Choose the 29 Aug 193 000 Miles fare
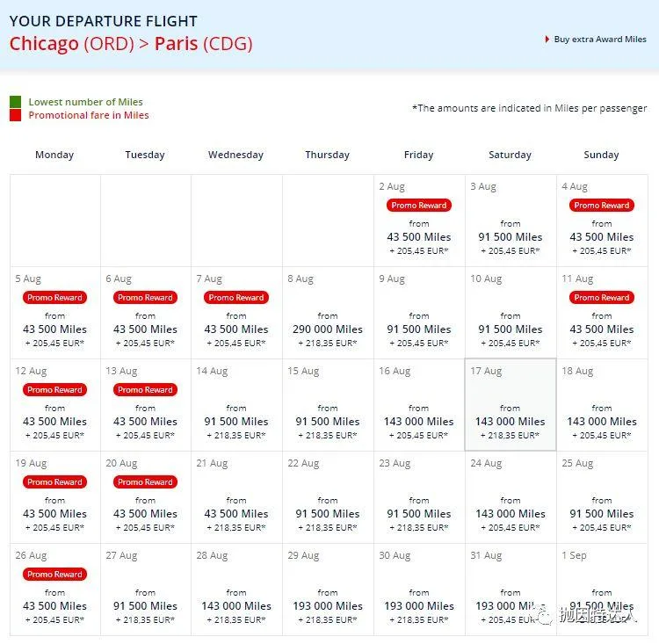 pos(328,606)
